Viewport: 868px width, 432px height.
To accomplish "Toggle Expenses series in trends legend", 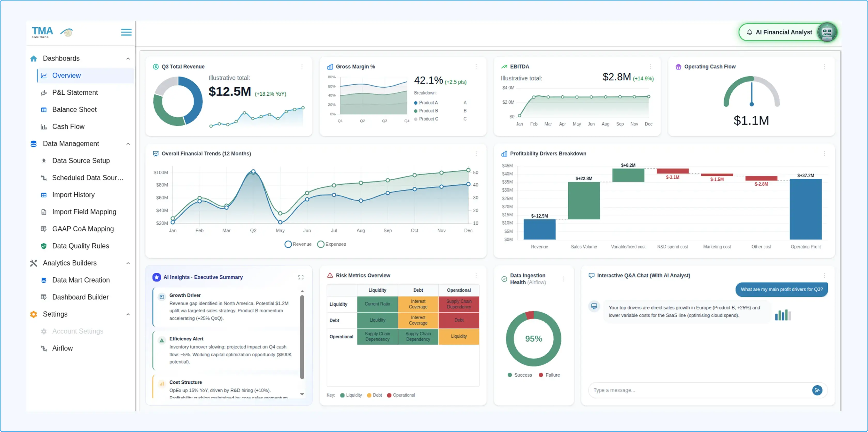I will point(331,244).
